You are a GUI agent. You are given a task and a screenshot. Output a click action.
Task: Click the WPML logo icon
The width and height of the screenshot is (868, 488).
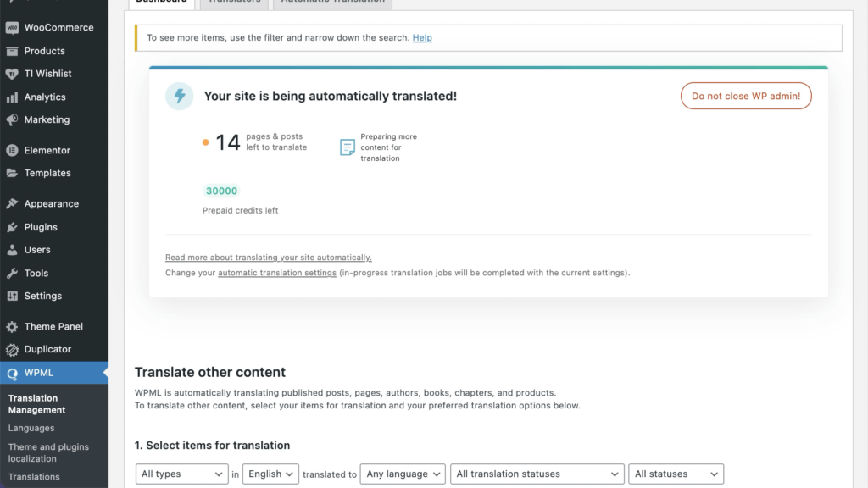point(12,374)
